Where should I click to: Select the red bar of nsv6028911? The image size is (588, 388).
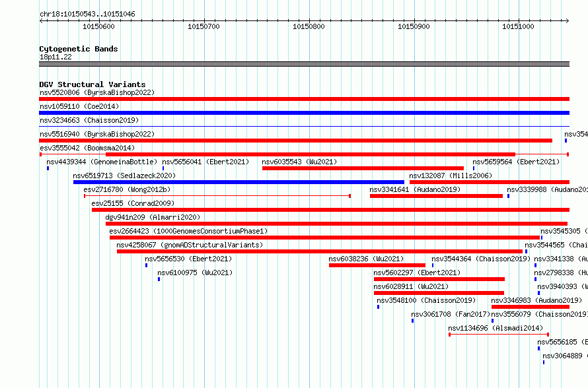[439, 293]
